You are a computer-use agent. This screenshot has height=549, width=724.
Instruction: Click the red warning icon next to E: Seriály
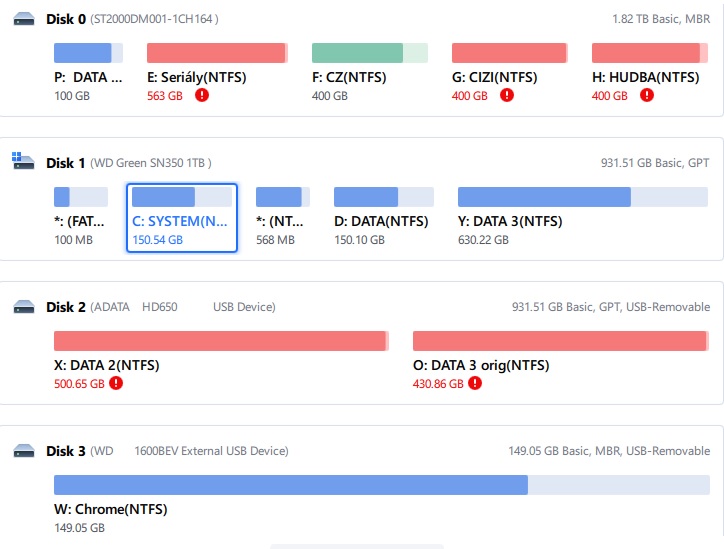point(202,96)
